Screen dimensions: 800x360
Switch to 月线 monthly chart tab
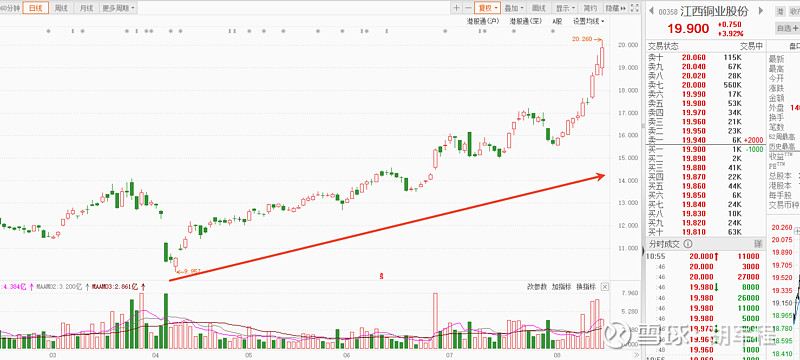tap(87, 8)
